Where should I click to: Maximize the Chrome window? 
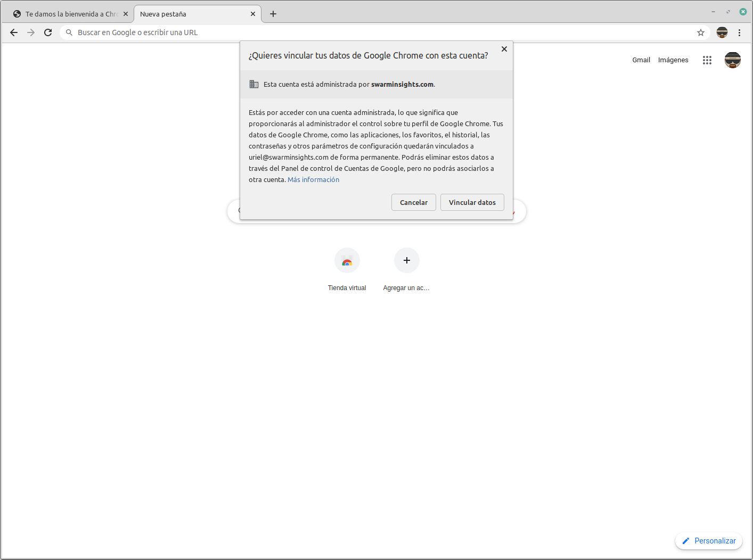728,12
